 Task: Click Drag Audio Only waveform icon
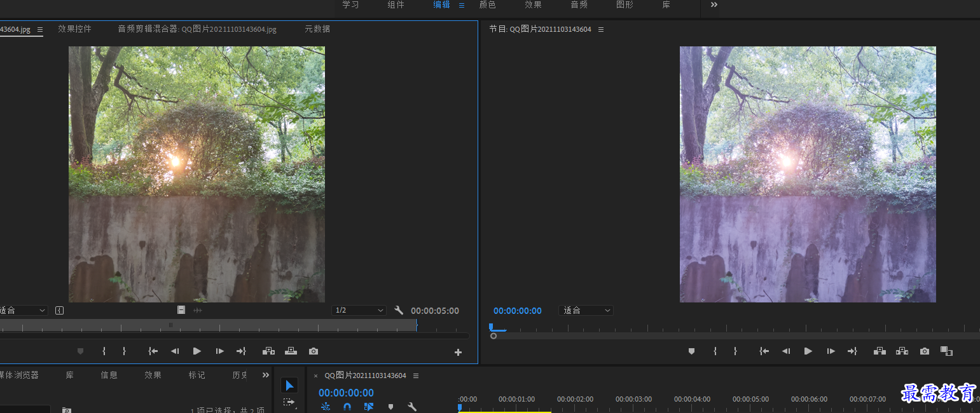(x=198, y=310)
